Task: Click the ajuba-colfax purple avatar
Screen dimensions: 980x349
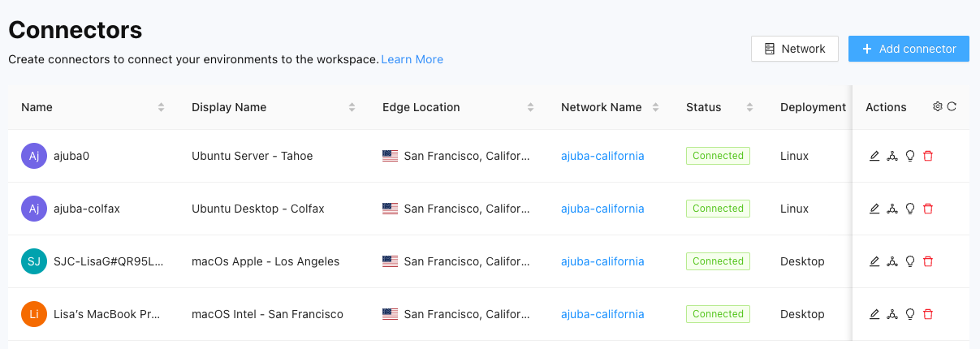Action: click(34, 209)
